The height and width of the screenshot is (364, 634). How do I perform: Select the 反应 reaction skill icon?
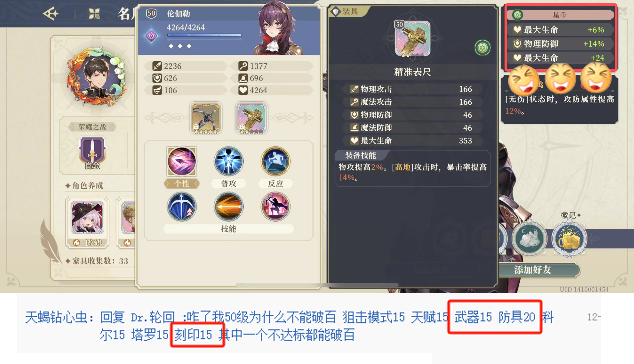point(275,161)
